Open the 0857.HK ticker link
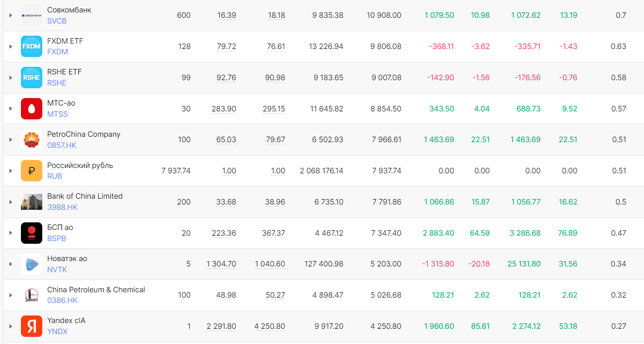Image resolution: width=644 pixels, height=344 pixels. 62,145
